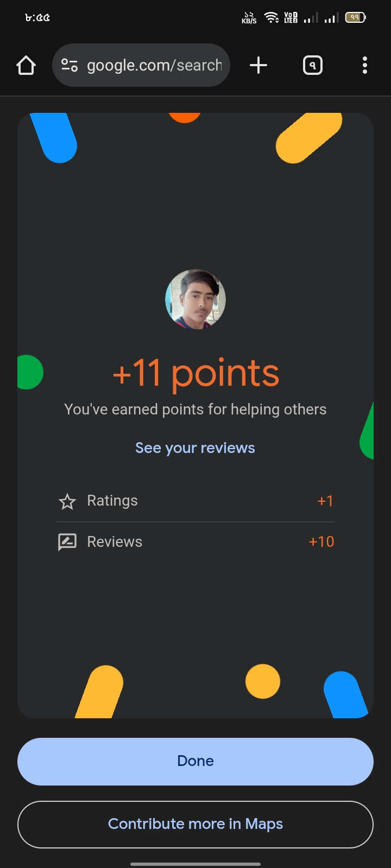Select the Ratings row label
Image resolution: width=391 pixels, height=868 pixels.
click(x=112, y=501)
